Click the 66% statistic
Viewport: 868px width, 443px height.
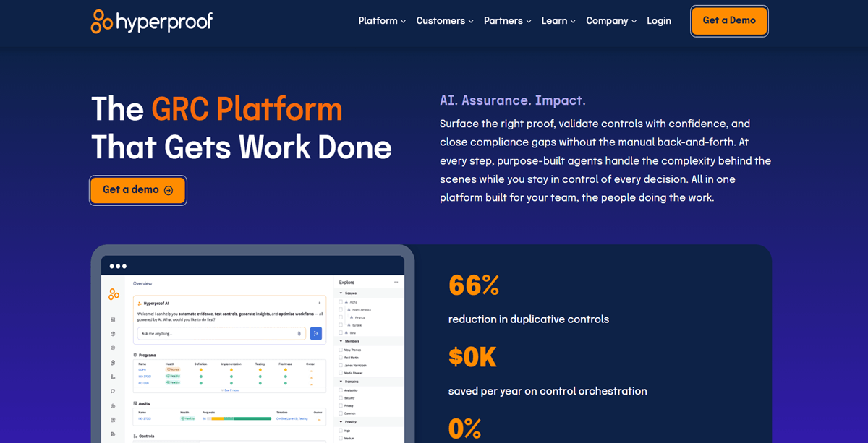tap(474, 285)
